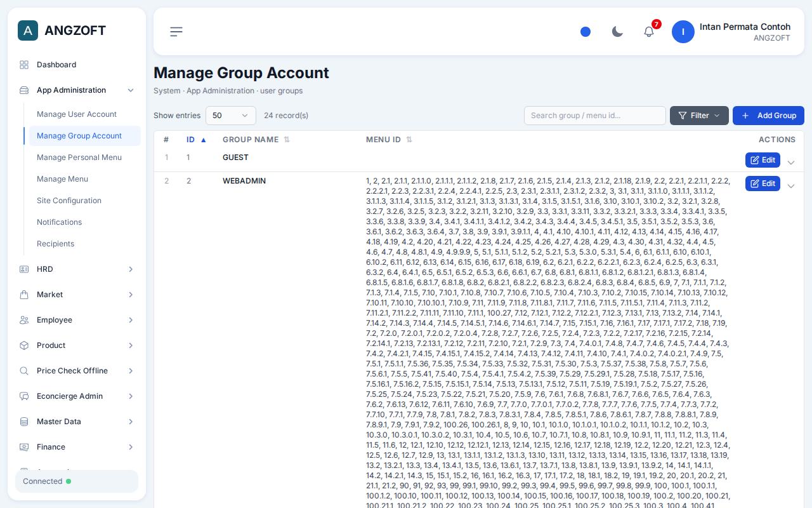Focus the Search group / menu id field

tap(595, 116)
